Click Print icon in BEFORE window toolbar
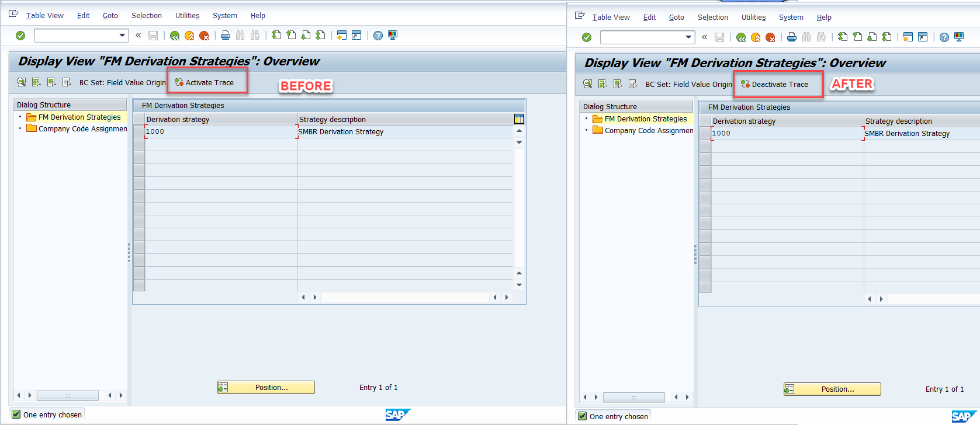 tap(226, 36)
